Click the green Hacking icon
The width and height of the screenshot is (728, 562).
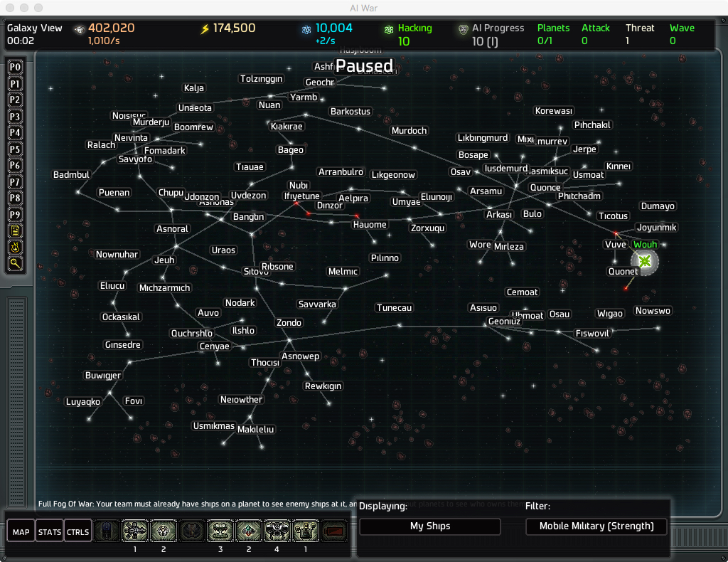389,30
